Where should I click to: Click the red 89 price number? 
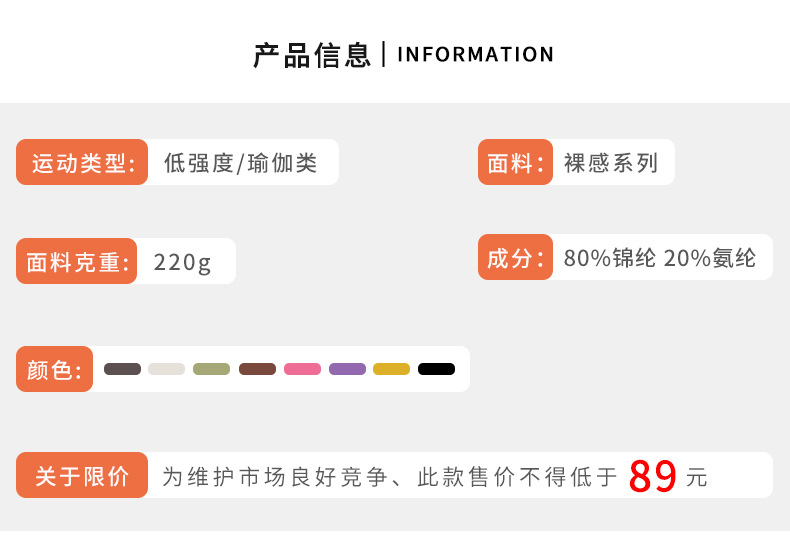pos(653,476)
